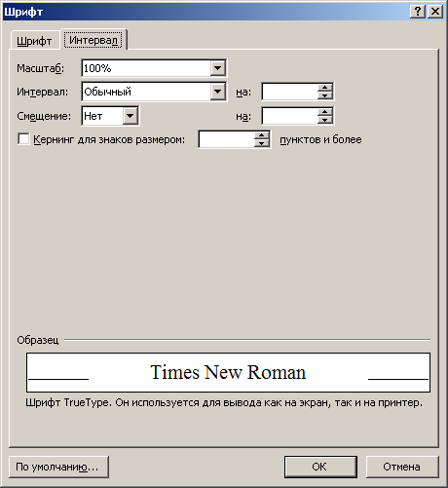The width and height of the screenshot is (448, 488).
Task: Close the Шрифт dialog window
Action: [434, 12]
